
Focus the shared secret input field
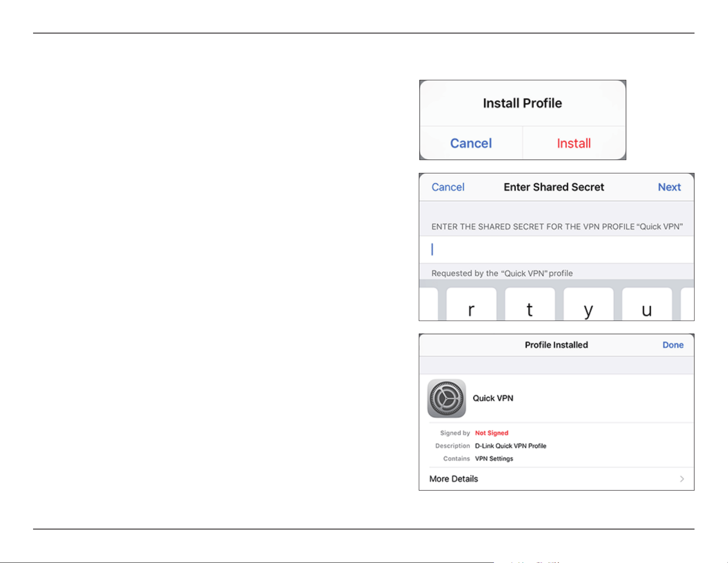(x=556, y=249)
